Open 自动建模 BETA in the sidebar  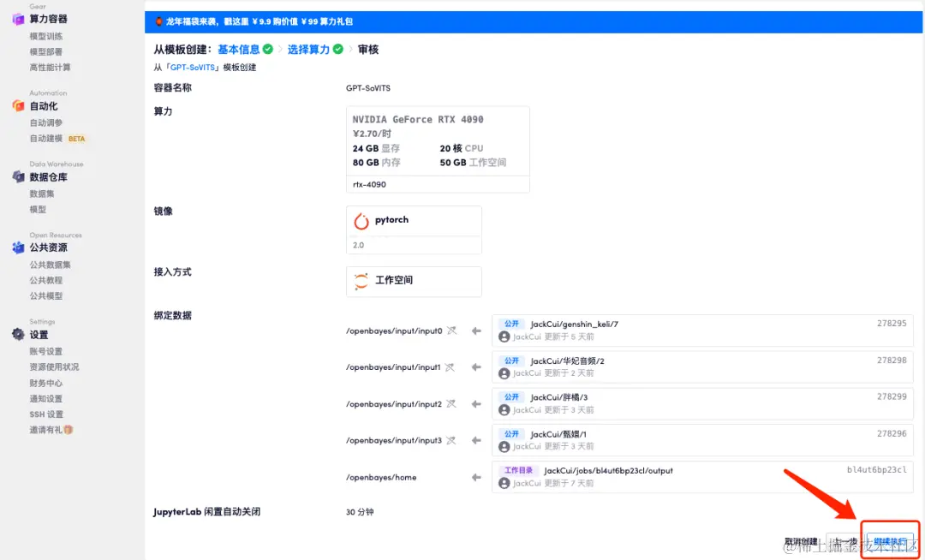tap(58, 139)
